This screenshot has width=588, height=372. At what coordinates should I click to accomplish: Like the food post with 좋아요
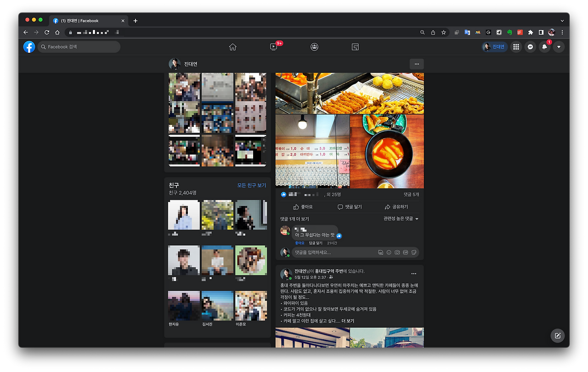tap(303, 207)
